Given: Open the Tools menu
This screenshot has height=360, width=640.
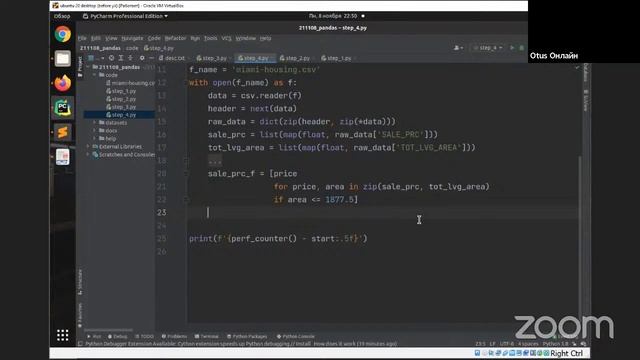Looking at the screenshot, I should coord(211,38).
